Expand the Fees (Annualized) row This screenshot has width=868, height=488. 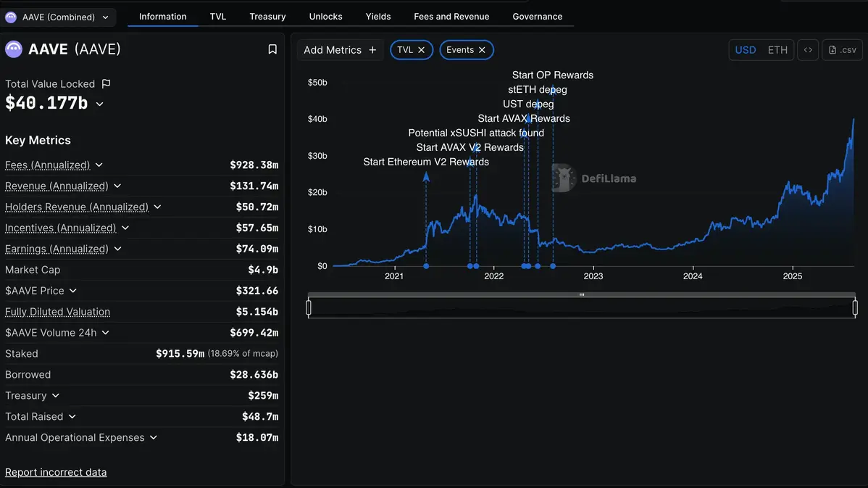pos(99,165)
